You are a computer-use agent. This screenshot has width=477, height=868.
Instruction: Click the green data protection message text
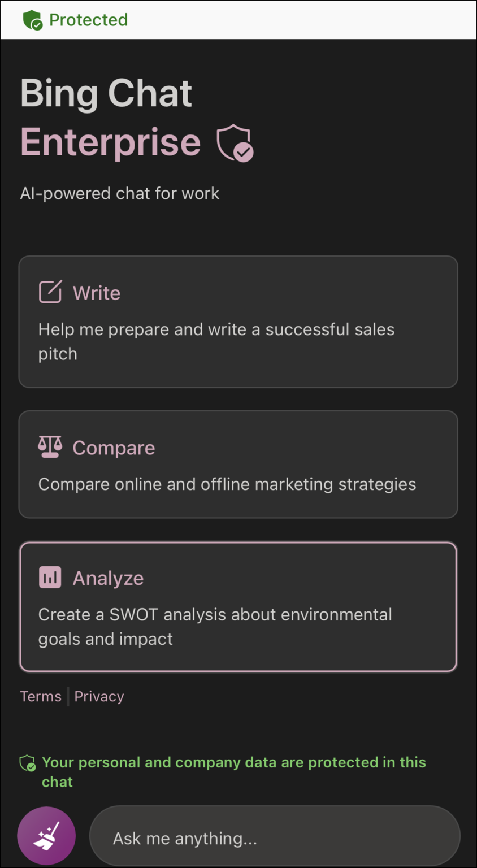[233, 771]
